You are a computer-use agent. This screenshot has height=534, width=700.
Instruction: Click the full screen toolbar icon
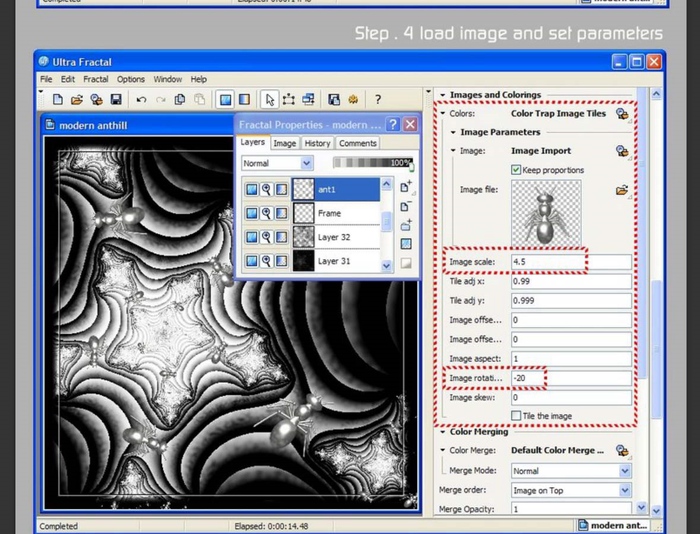(x=308, y=99)
